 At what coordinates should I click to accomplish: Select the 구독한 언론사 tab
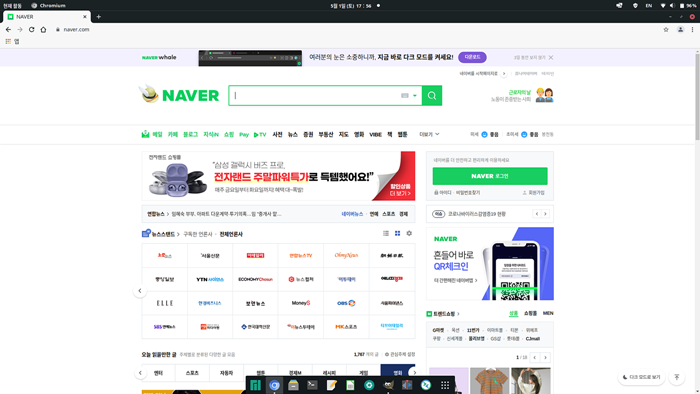pyautogui.click(x=198, y=234)
